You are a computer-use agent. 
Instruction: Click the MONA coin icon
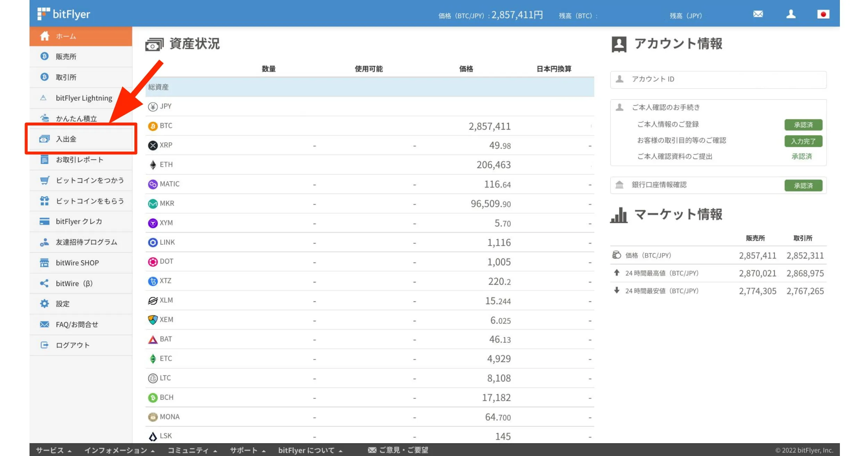click(x=152, y=417)
